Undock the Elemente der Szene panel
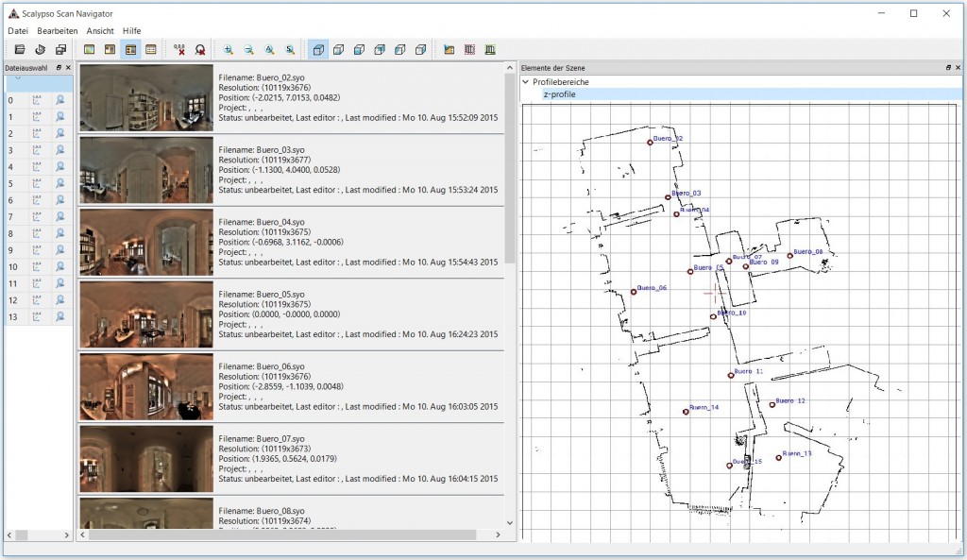Screen dimensions: 967x560 (948, 68)
